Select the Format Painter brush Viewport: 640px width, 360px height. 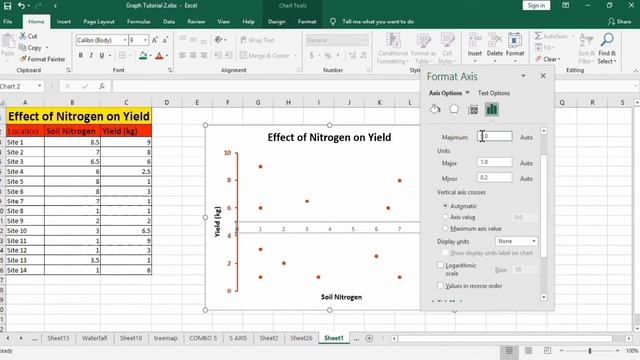click(x=23, y=59)
